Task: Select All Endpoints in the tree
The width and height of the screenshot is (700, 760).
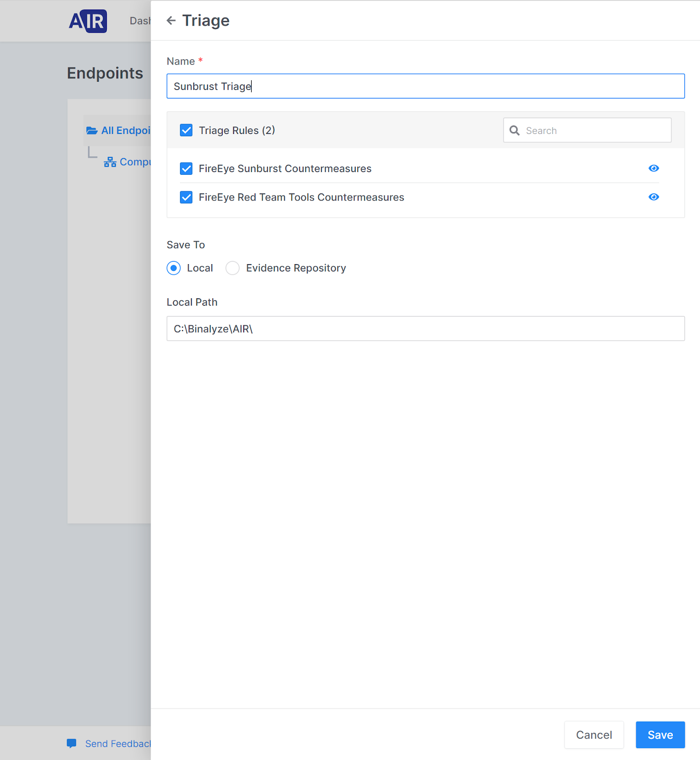Action: coord(125,131)
